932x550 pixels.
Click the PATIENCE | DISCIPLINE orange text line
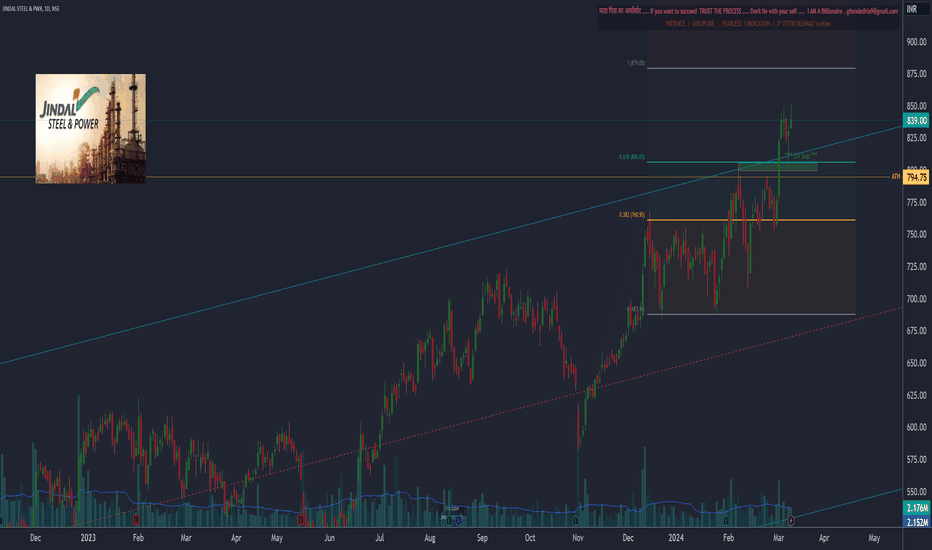coord(748,24)
